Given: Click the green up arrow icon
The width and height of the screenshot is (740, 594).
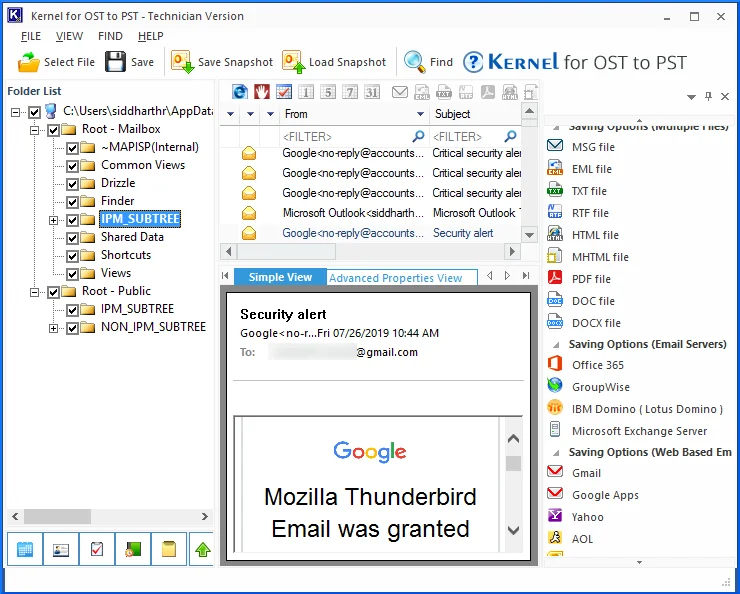Looking at the screenshot, I should pos(202,549).
